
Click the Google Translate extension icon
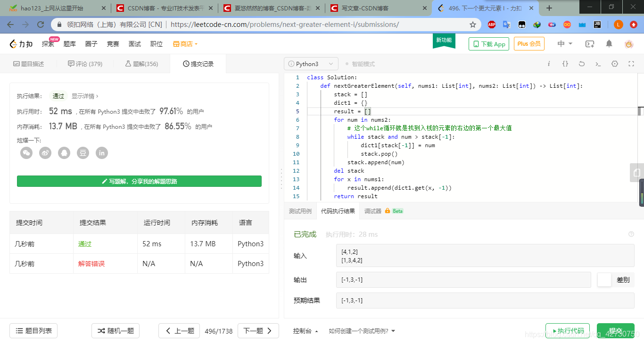pos(507,25)
